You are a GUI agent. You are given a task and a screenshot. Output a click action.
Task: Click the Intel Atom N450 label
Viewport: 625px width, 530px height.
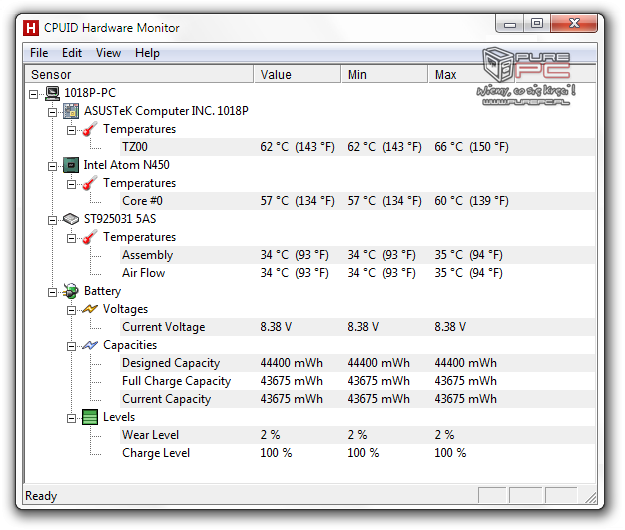126,165
